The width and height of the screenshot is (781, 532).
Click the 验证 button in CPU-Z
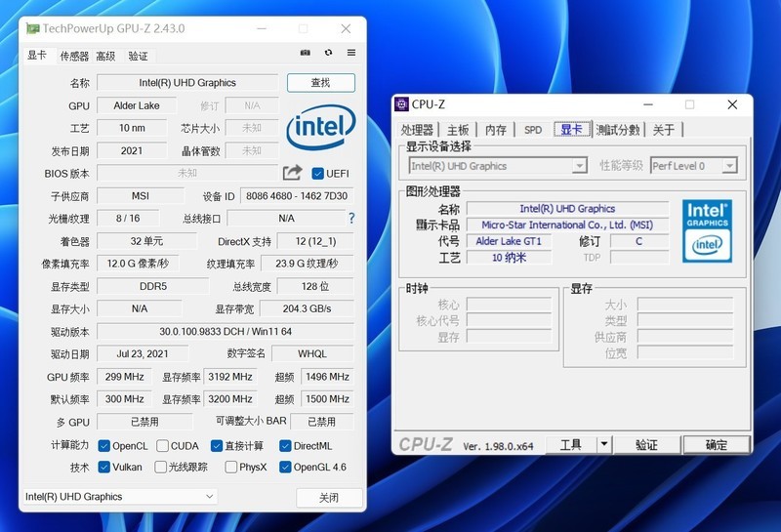[646, 444]
